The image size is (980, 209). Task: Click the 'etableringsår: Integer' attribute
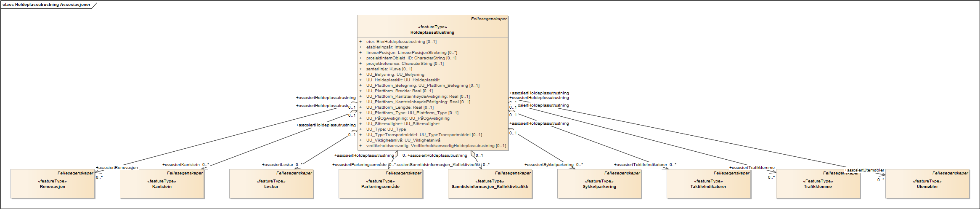click(387, 47)
